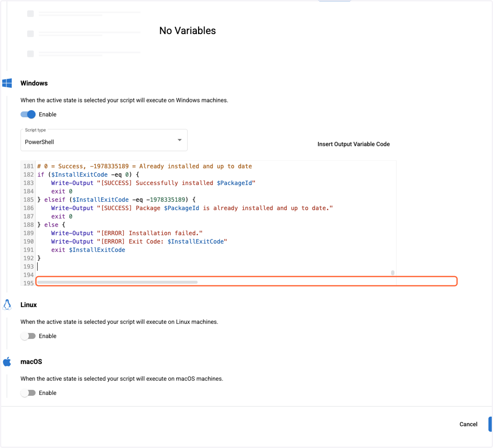Click the macOS apple icon
This screenshot has height=448, width=493.
pyautogui.click(x=7, y=362)
